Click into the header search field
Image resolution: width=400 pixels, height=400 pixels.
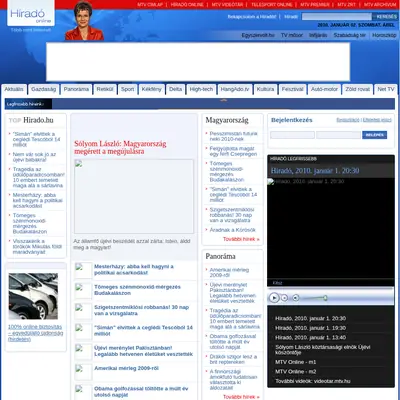click(x=337, y=17)
